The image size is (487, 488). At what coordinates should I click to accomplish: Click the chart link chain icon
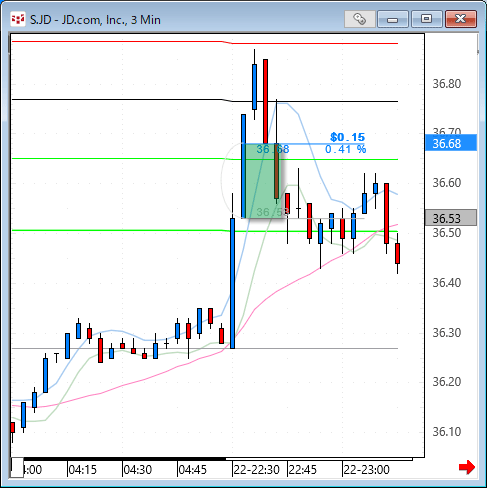click(x=360, y=19)
